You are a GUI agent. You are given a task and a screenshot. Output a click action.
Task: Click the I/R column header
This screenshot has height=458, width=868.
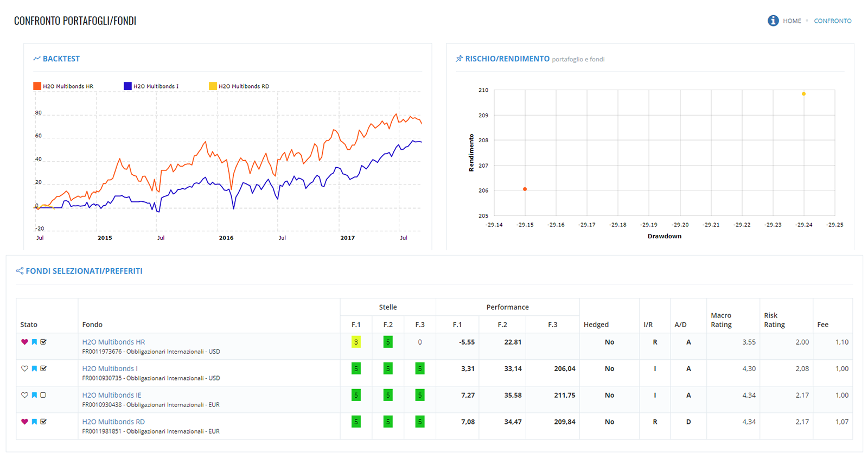[648, 325]
